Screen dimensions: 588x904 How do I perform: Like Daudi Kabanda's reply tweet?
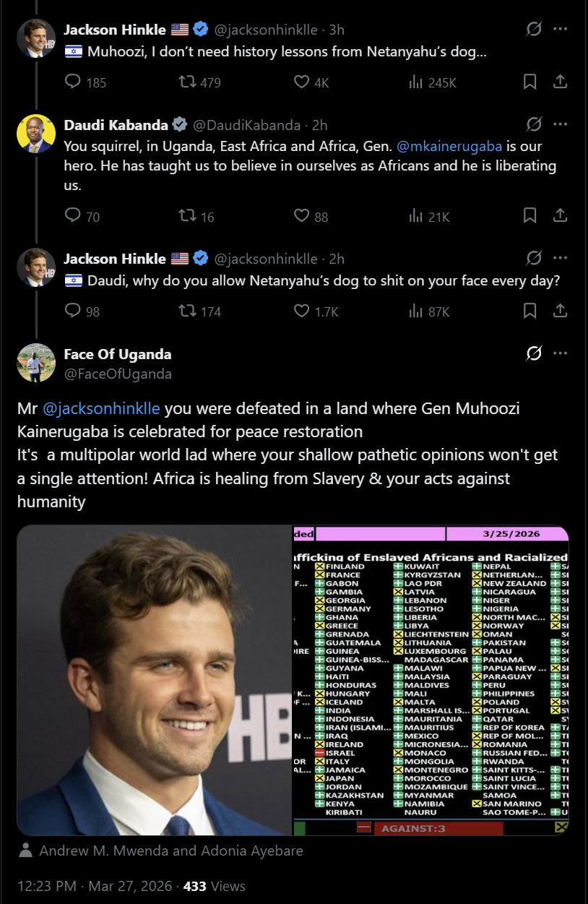(302, 215)
